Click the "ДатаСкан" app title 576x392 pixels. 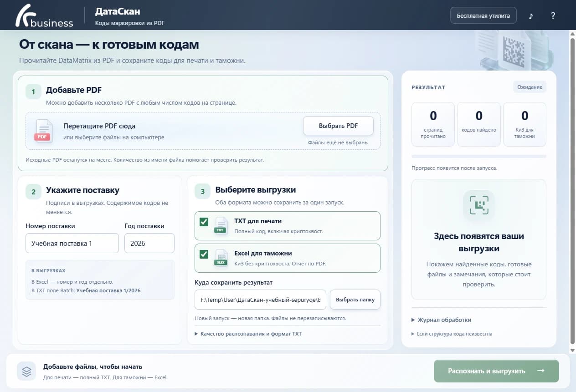tap(118, 11)
